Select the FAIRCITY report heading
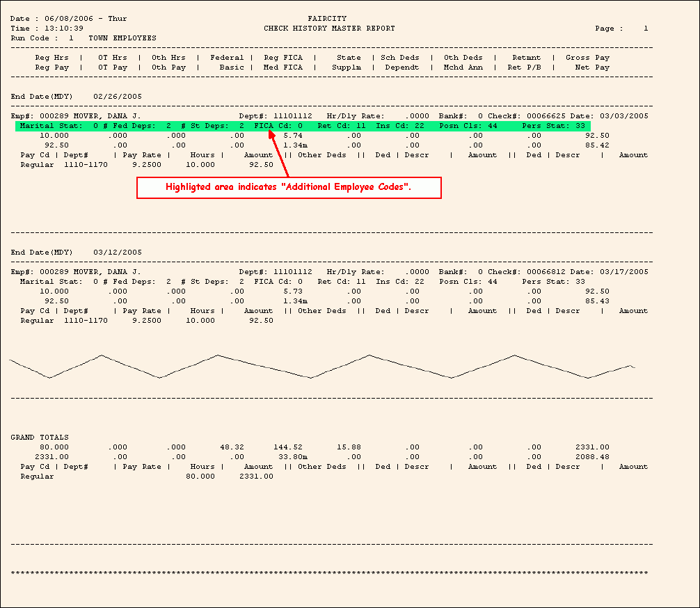The image size is (700, 608). click(326, 19)
